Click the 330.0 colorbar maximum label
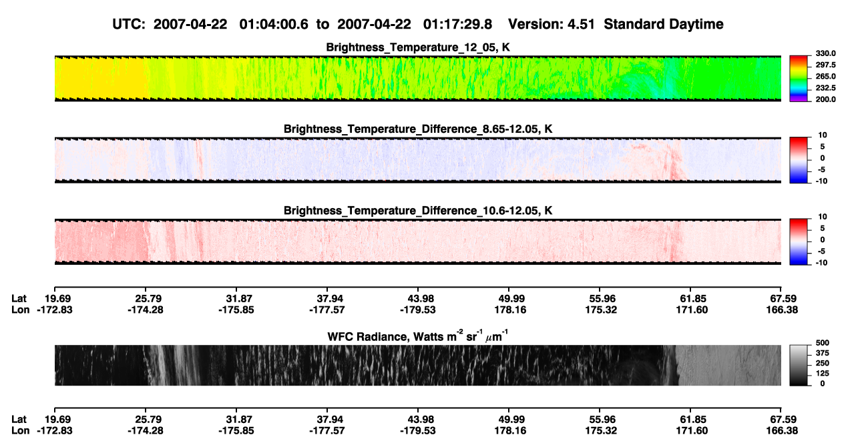This screenshot has width=868, height=445. click(x=825, y=54)
